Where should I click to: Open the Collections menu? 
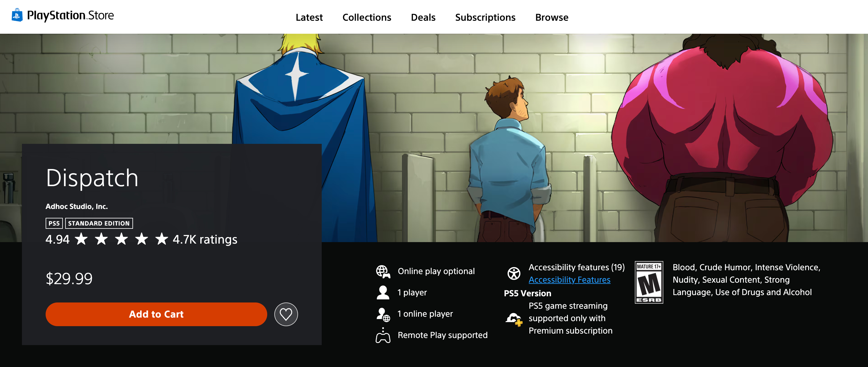367,17
